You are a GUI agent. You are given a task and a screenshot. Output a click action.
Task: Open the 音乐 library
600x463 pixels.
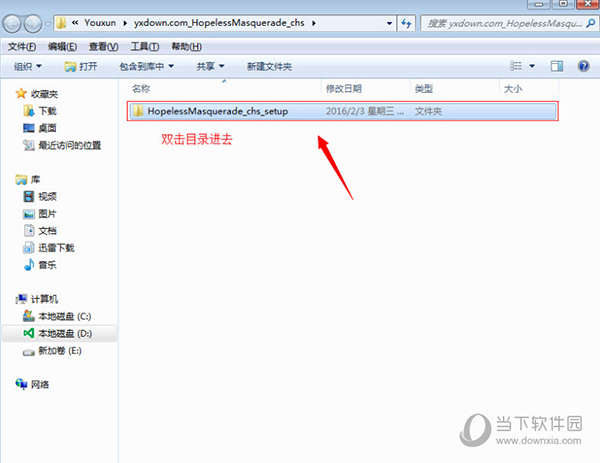pyautogui.click(x=47, y=265)
